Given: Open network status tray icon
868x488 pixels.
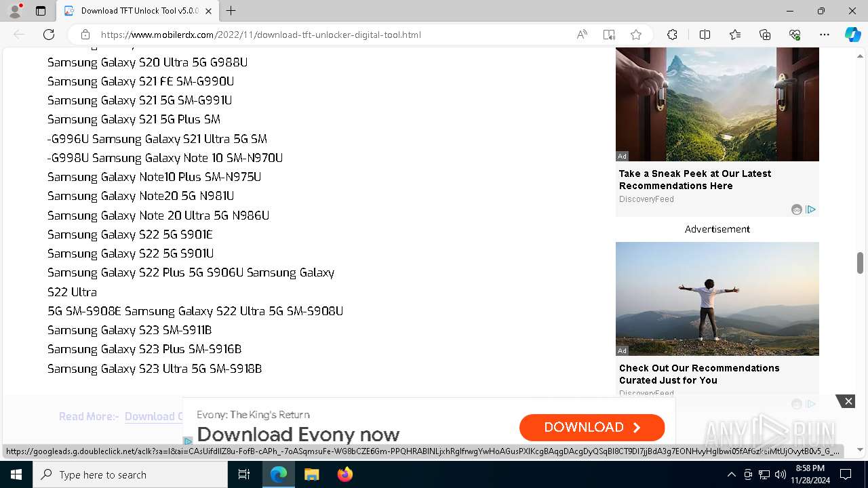Looking at the screenshot, I should 764,474.
